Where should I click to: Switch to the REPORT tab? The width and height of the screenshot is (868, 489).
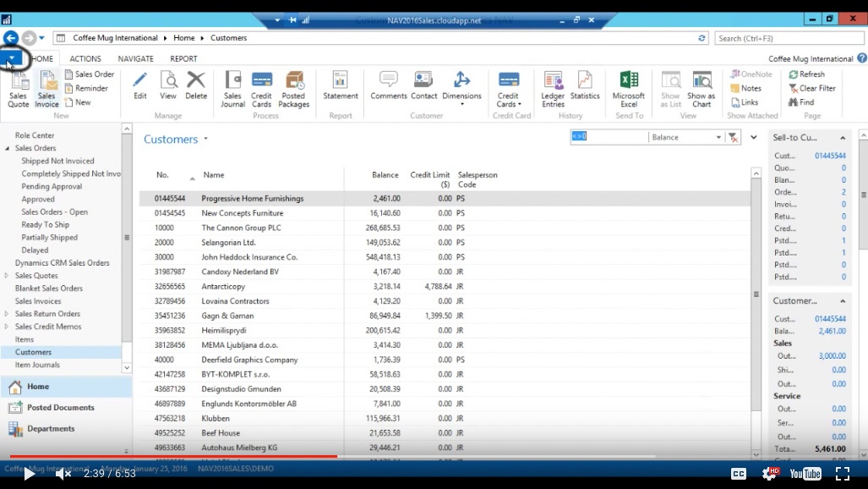click(x=183, y=58)
